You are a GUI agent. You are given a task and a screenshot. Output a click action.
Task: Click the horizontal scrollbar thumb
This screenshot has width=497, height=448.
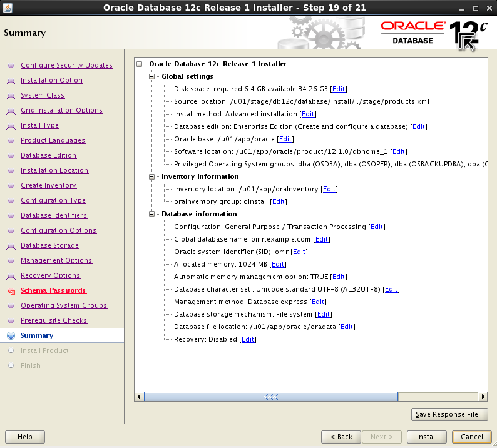[x=271, y=397]
